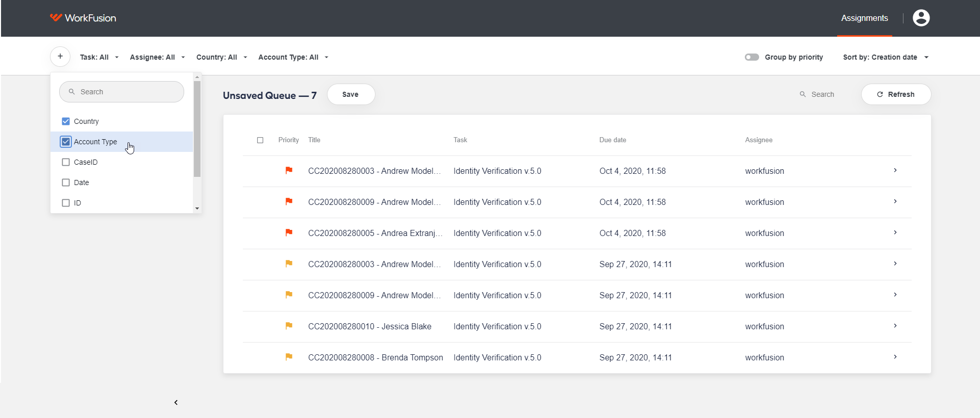Image resolution: width=980 pixels, height=418 pixels.
Task: Click the due date in Brenda Tompson row
Action: pyautogui.click(x=636, y=357)
